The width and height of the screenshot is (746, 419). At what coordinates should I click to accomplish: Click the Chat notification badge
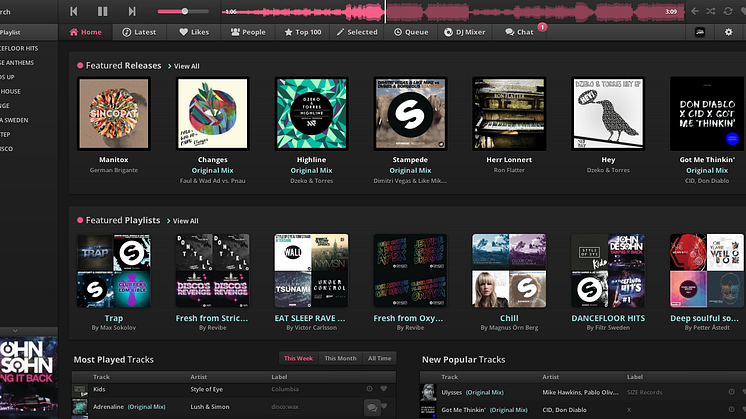coord(542,27)
